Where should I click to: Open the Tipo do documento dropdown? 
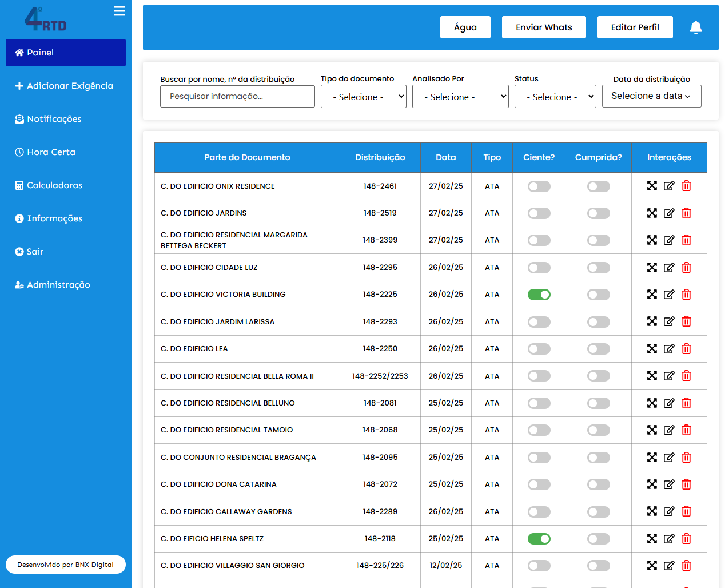(x=363, y=97)
